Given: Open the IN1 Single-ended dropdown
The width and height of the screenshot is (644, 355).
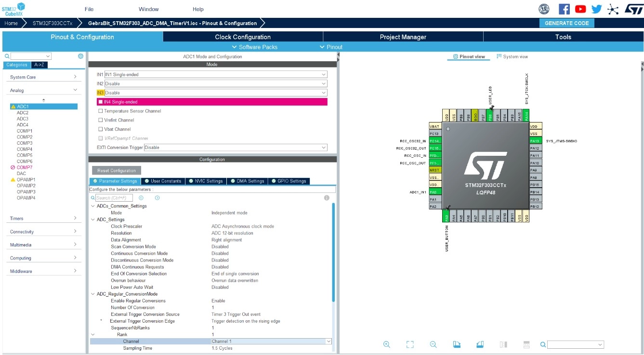Looking at the screenshot, I should click(x=216, y=74).
